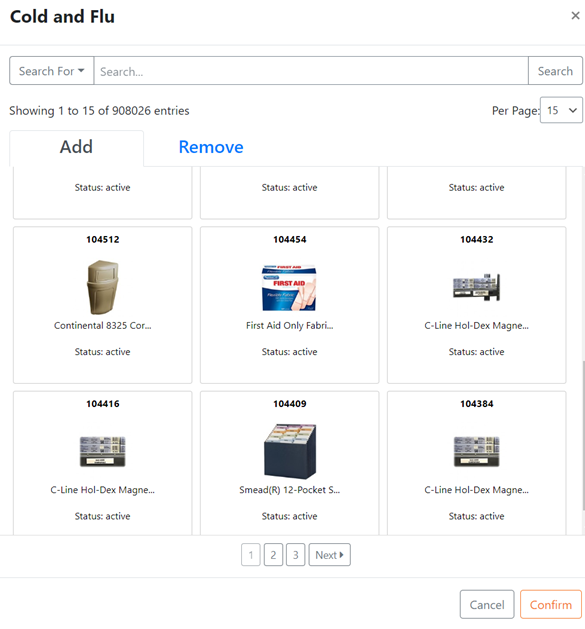Click product 104432 C-Line Hol-Dex image
This screenshot has height=629, width=585.
tap(476, 287)
